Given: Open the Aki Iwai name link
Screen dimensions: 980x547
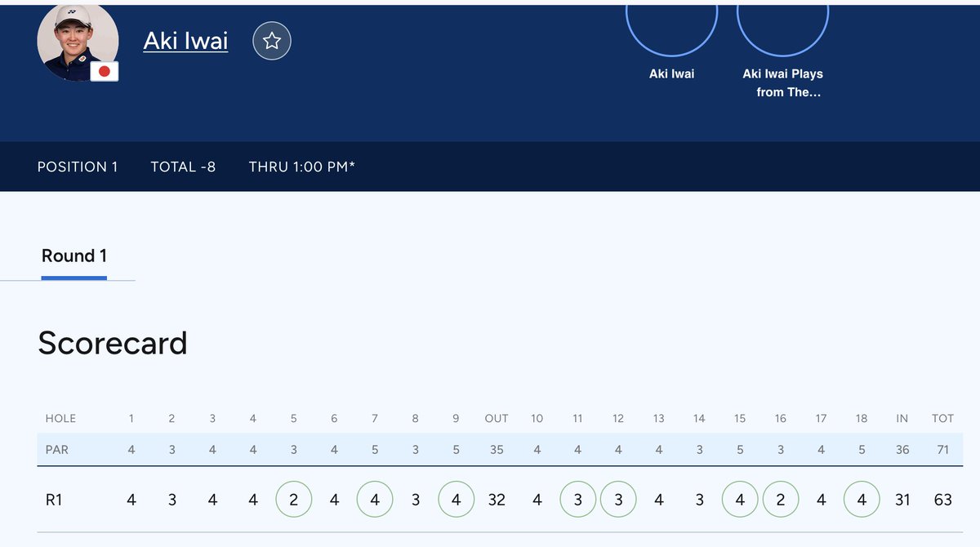Looking at the screenshot, I should 185,40.
